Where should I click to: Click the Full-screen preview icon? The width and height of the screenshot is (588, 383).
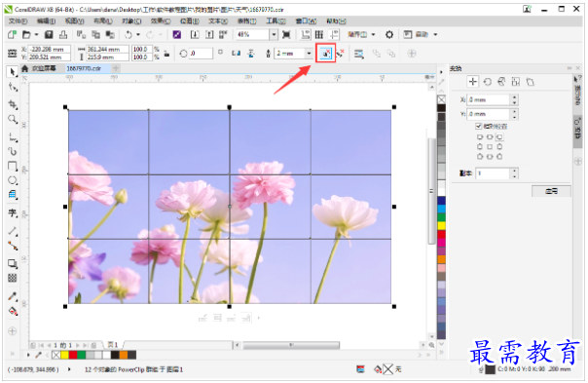click(x=286, y=34)
